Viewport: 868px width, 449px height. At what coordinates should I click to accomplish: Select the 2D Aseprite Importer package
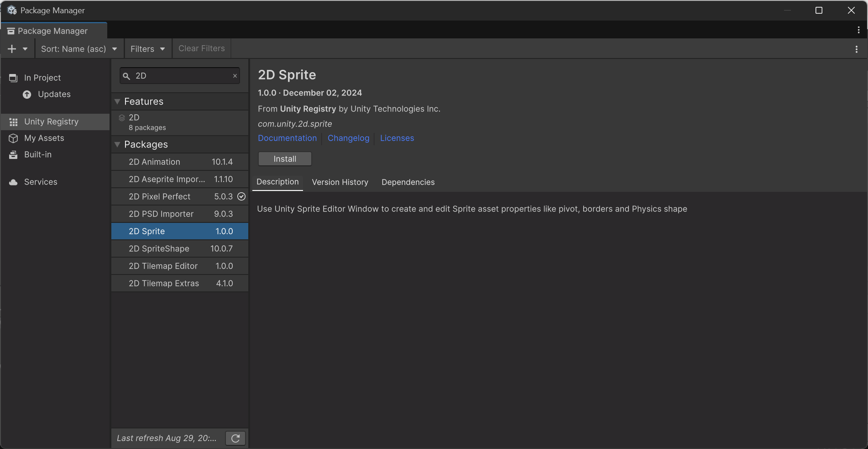coord(180,179)
